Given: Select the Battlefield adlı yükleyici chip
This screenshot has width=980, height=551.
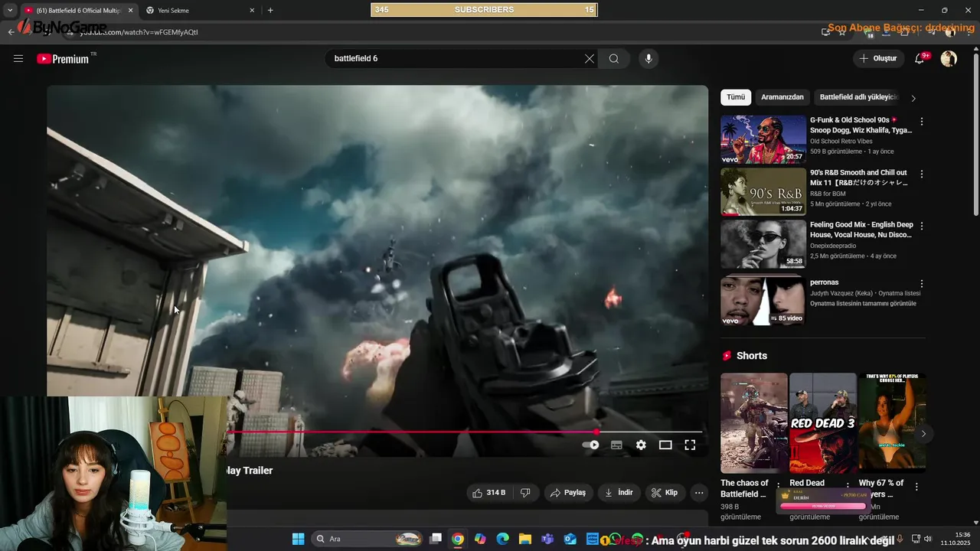Looking at the screenshot, I should 857,97.
